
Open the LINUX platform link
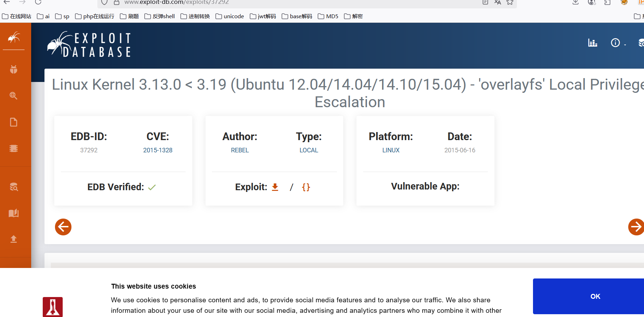coord(391,150)
